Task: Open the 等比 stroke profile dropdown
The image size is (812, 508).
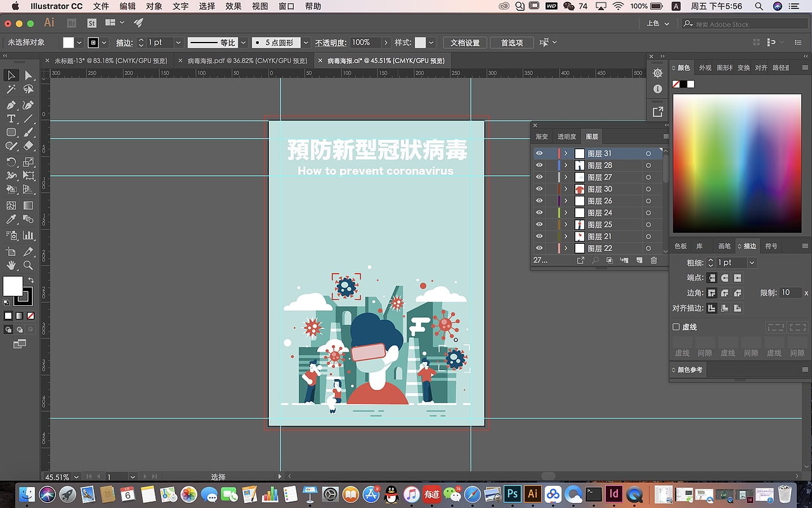Action: tap(244, 43)
